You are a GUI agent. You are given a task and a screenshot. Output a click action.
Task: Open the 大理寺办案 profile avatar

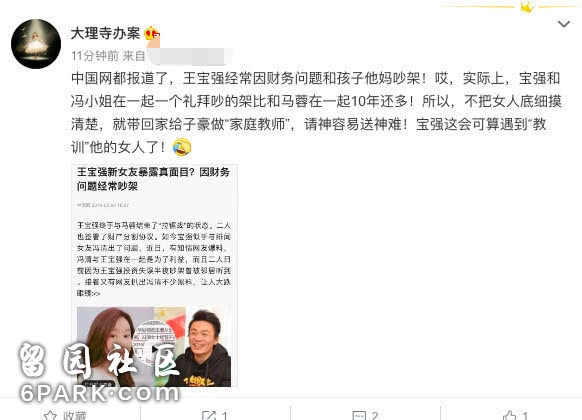pyautogui.click(x=36, y=44)
